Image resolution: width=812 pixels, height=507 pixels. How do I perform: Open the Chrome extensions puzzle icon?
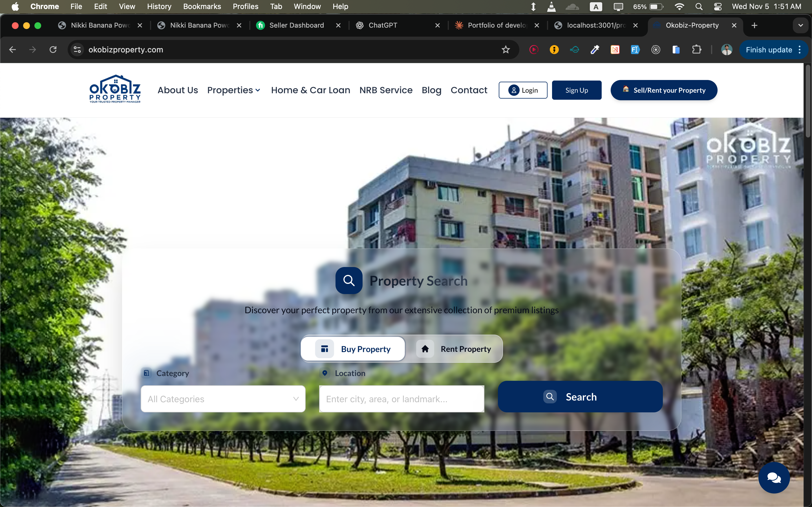coord(697,50)
